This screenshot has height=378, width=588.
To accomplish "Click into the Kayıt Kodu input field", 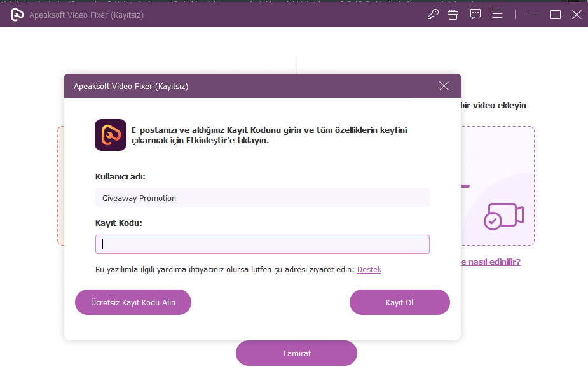I will click(x=262, y=244).
